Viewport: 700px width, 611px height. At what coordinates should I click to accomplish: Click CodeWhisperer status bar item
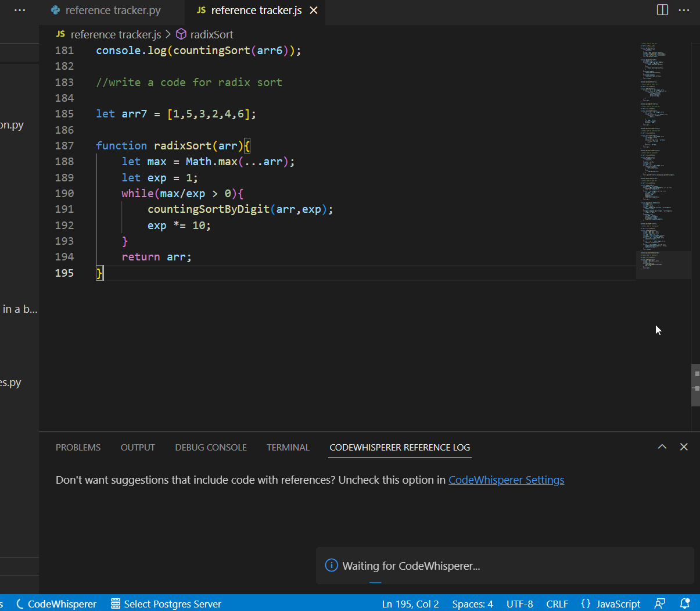tap(56, 603)
